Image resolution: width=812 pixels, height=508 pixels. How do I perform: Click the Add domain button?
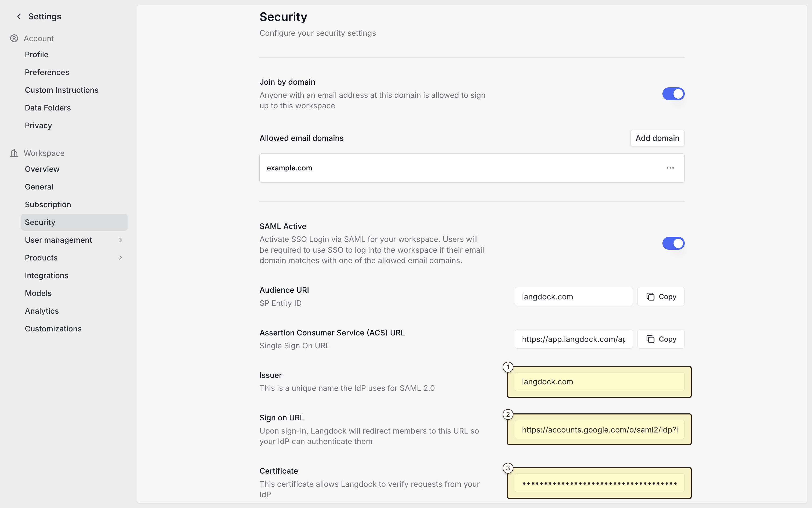point(657,138)
